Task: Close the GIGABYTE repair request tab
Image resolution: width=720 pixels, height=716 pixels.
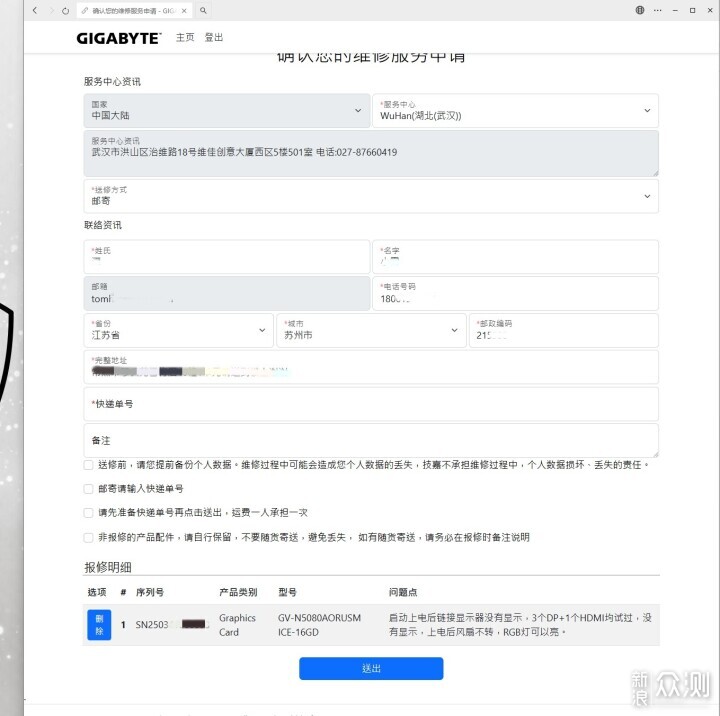Action: (184, 11)
